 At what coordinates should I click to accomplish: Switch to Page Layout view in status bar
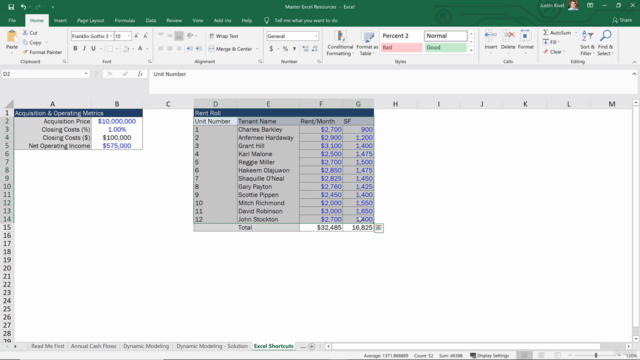click(x=541, y=356)
